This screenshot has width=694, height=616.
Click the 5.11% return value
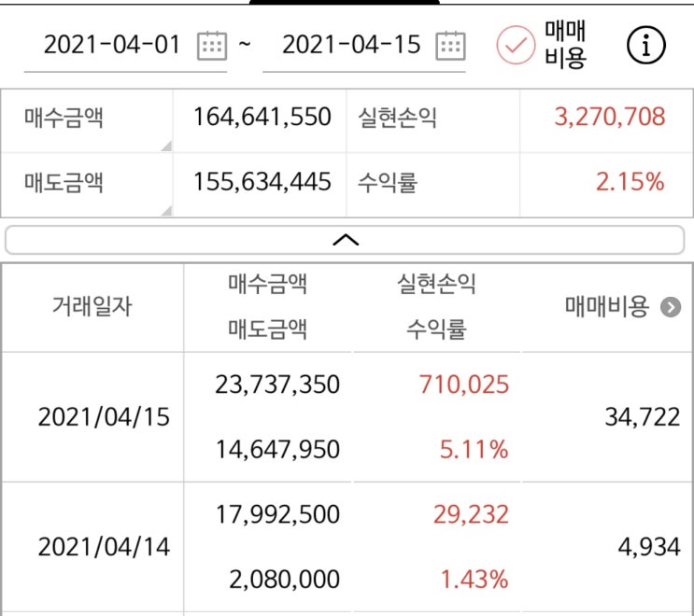pos(474,449)
